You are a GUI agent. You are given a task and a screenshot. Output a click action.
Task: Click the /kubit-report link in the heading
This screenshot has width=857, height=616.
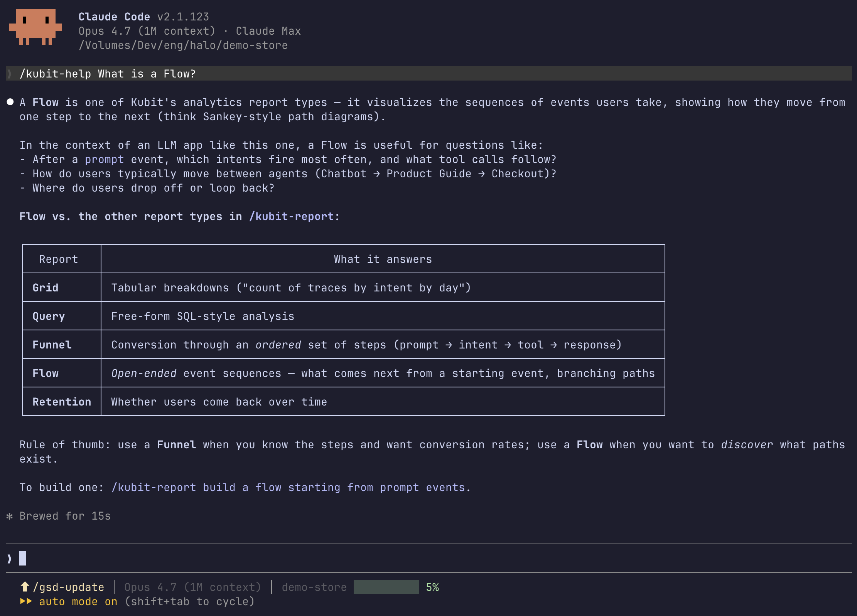[291, 217]
